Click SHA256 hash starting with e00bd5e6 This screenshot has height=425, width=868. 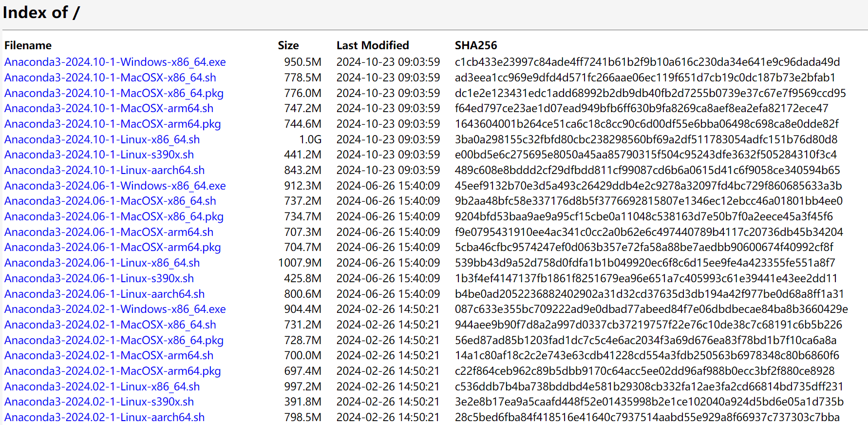(646, 155)
